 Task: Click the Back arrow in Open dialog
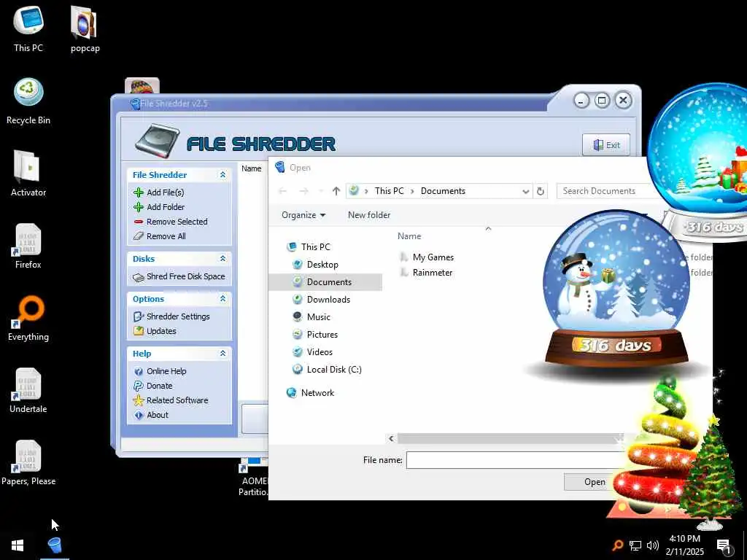tap(282, 191)
